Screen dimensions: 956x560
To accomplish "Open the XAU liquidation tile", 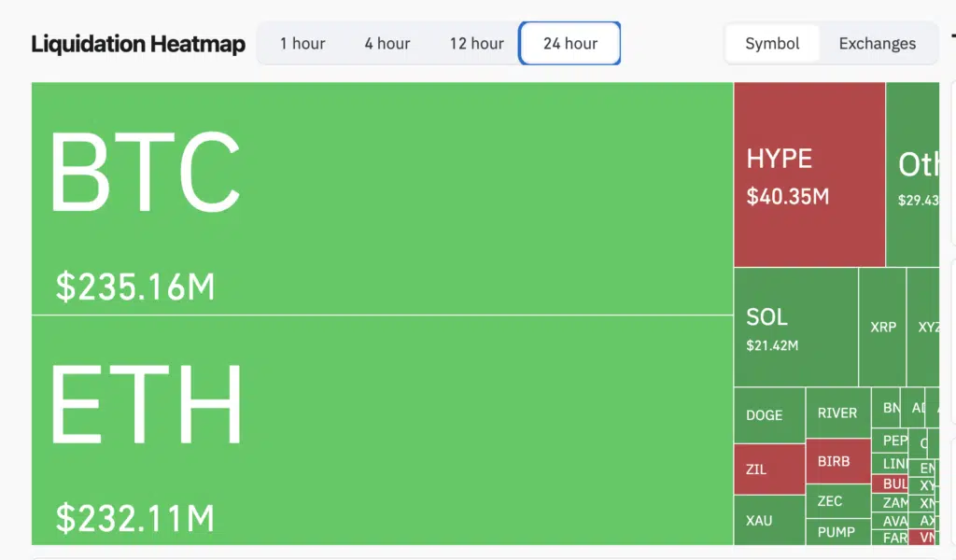I will (768, 521).
